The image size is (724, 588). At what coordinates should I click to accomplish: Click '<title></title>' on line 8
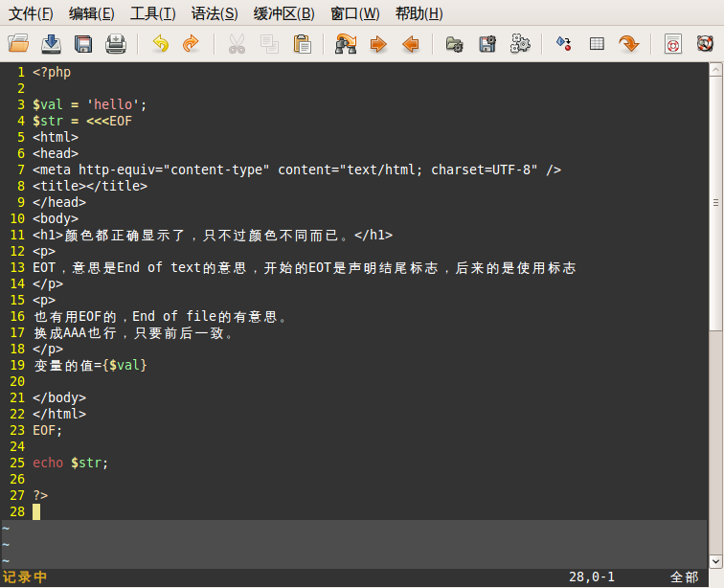90,186
